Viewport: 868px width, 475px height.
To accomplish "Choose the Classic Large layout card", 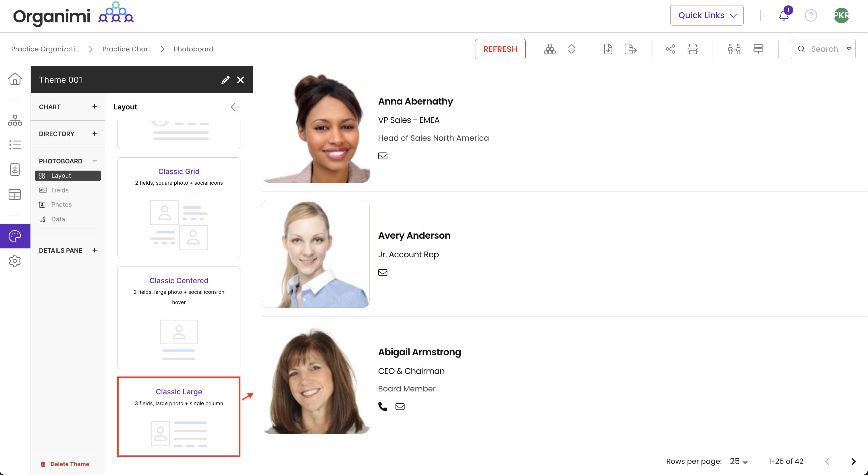I will pos(179,417).
